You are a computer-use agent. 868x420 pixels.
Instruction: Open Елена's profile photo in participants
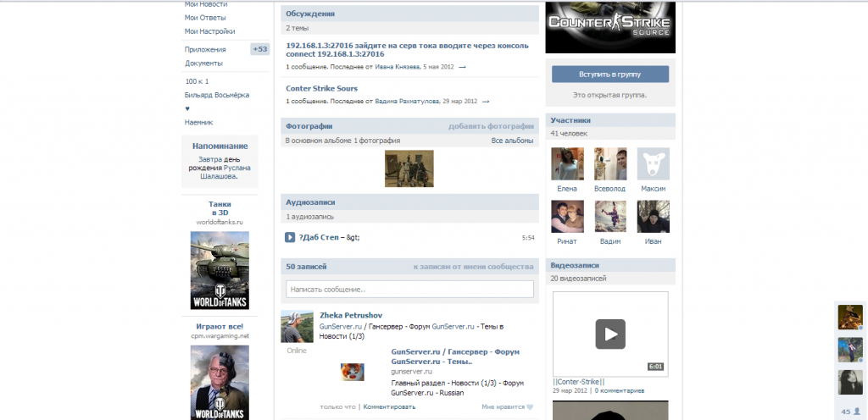(x=567, y=163)
